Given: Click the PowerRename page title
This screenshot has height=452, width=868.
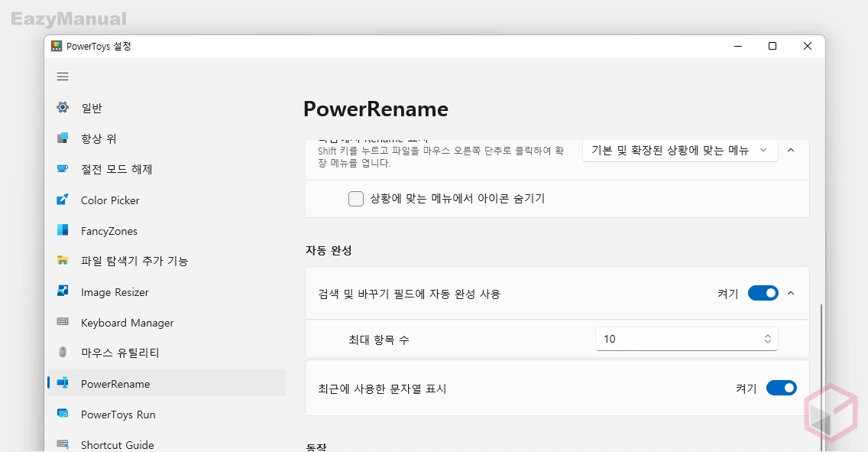Looking at the screenshot, I should (376, 109).
